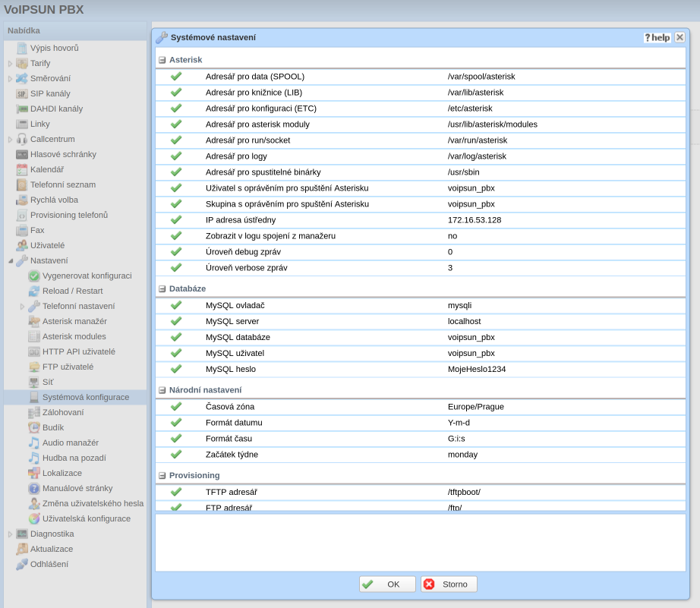
Task: Open Systémová konfigurace menu item
Action: [75, 397]
